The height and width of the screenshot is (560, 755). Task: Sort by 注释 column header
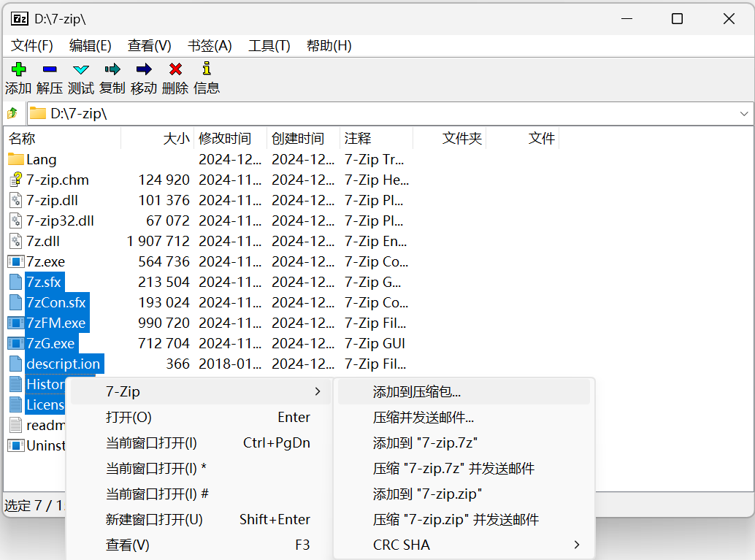[377, 138]
